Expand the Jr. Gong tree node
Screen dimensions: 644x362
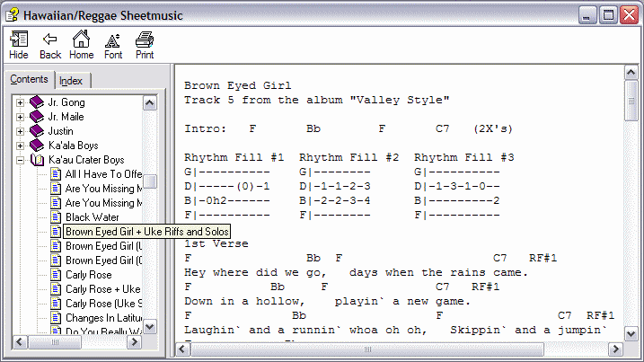pos(20,102)
